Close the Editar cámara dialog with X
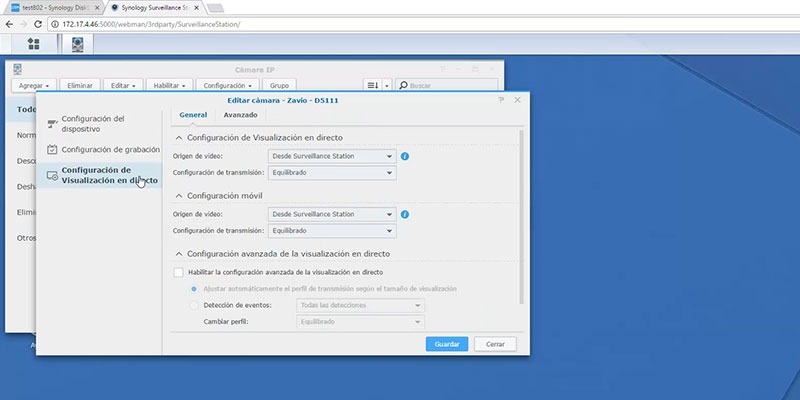 pos(517,100)
